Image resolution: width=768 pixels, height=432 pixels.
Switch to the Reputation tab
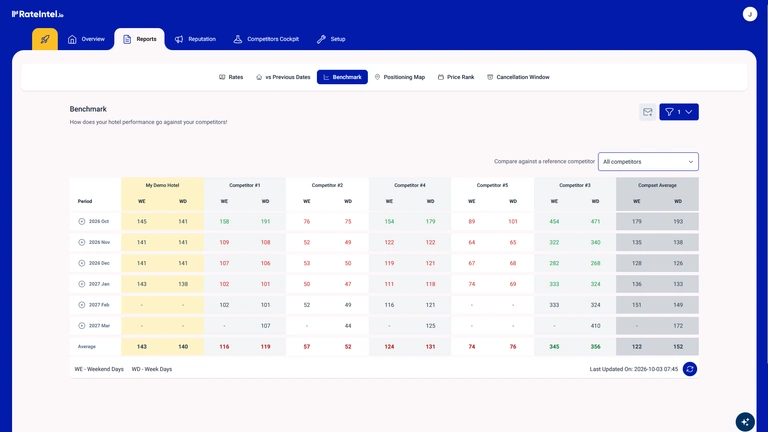pyautogui.click(x=195, y=39)
